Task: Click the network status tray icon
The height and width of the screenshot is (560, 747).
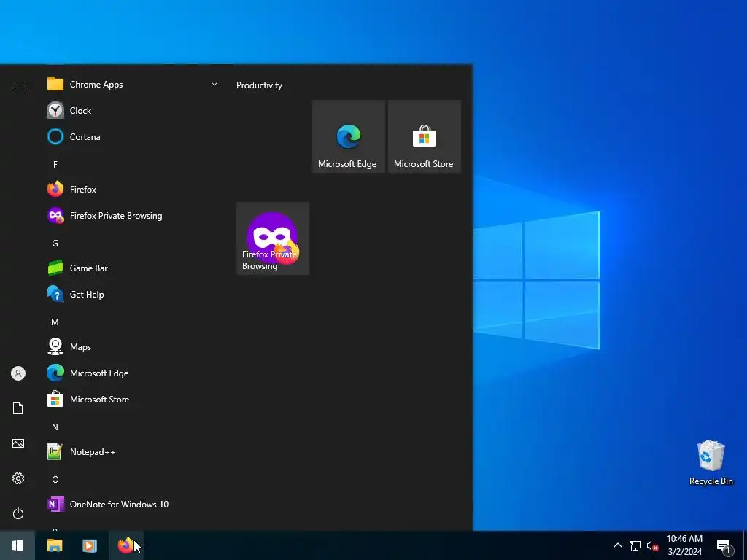Action: (x=635, y=545)
